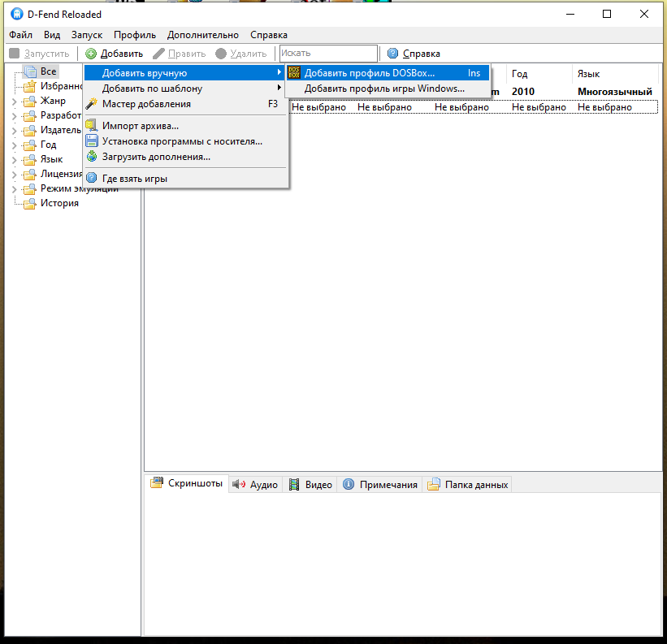This screenshot has width=667, height=644.
Task: Click the Искать search field
Action: tap(328, 54)
